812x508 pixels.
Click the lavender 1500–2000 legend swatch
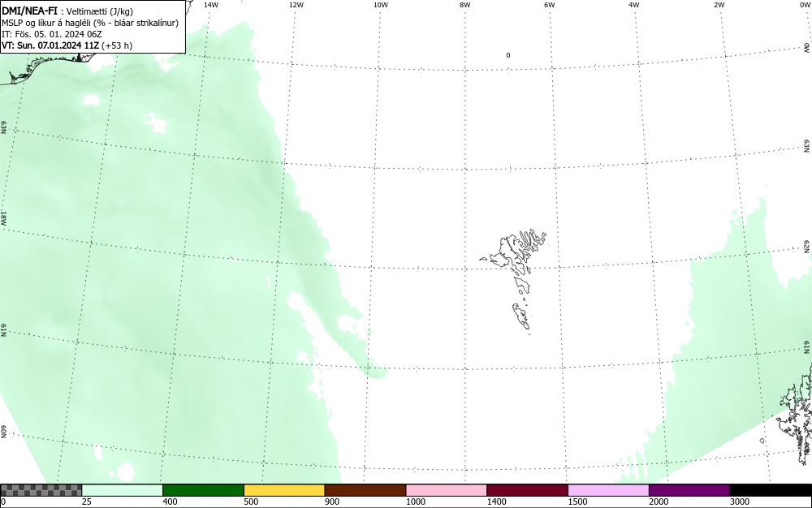coord(608,490)
